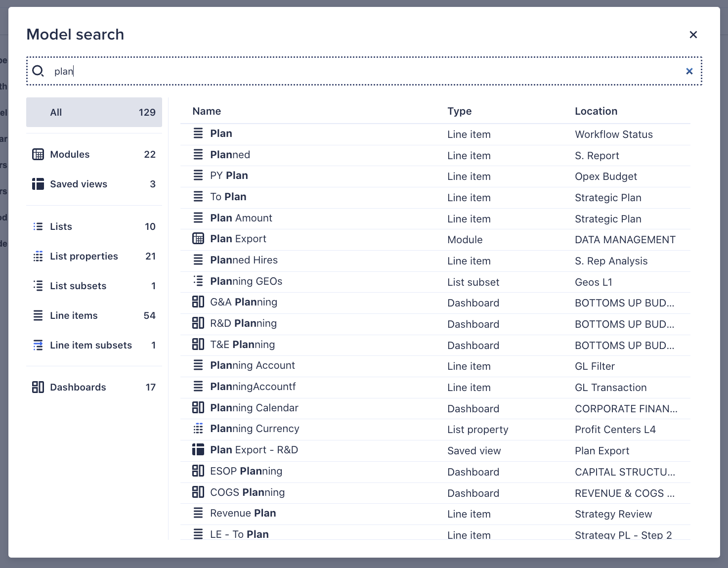The image size is (728, 568).
Task: Click the search magnifier icon
Action: (x=38, y=71)
